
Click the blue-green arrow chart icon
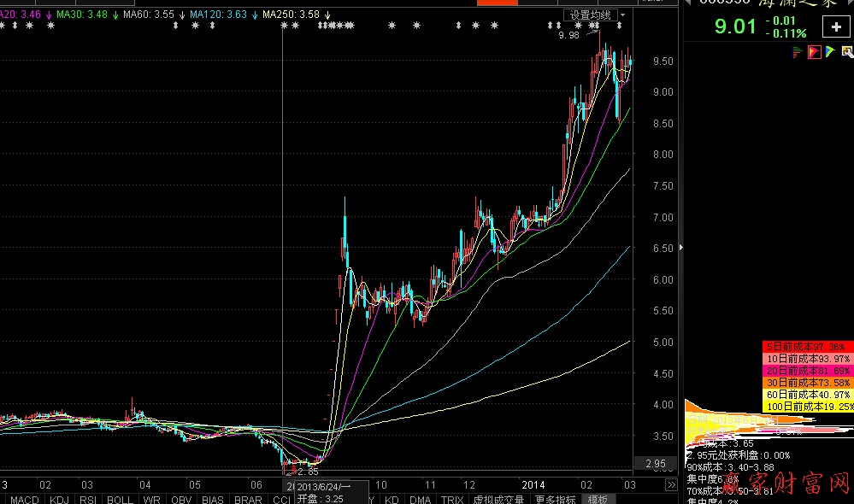coord(830,52)
